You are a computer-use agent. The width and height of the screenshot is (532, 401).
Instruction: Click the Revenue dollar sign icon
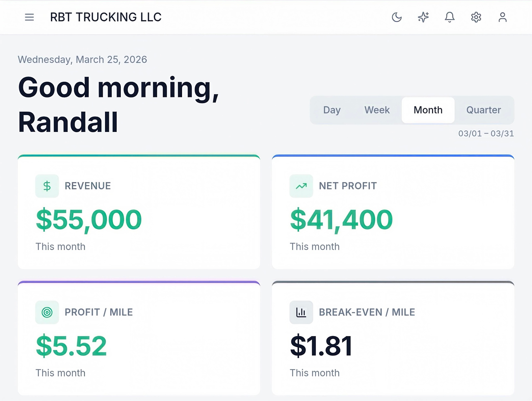click(47, 186)
